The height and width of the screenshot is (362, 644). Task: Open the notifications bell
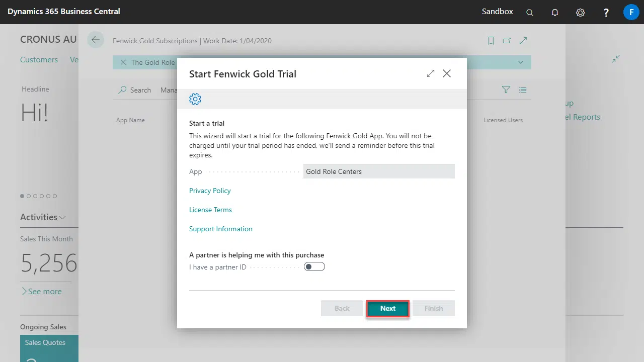(x=555, y=13)
